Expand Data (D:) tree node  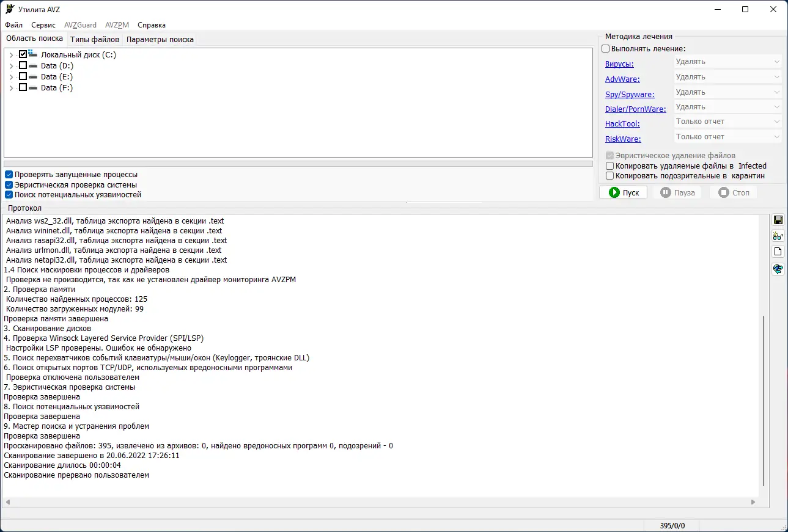[x=11, y=66]
